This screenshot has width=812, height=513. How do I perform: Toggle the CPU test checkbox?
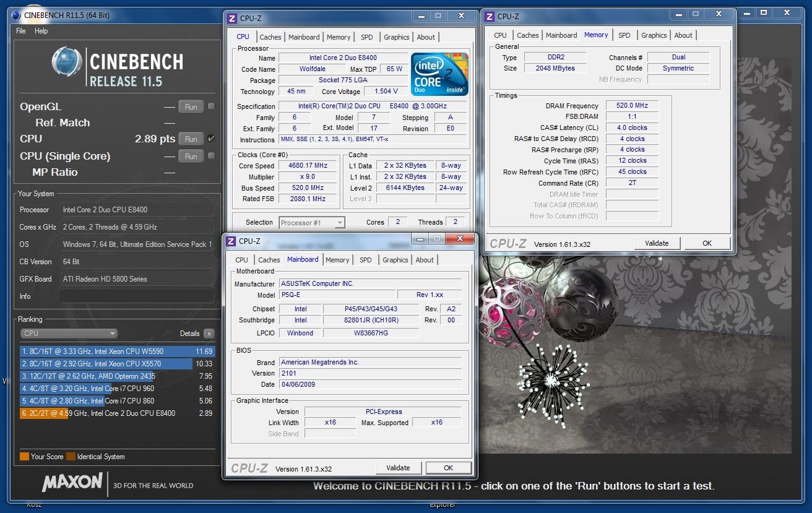coord(212,139)
